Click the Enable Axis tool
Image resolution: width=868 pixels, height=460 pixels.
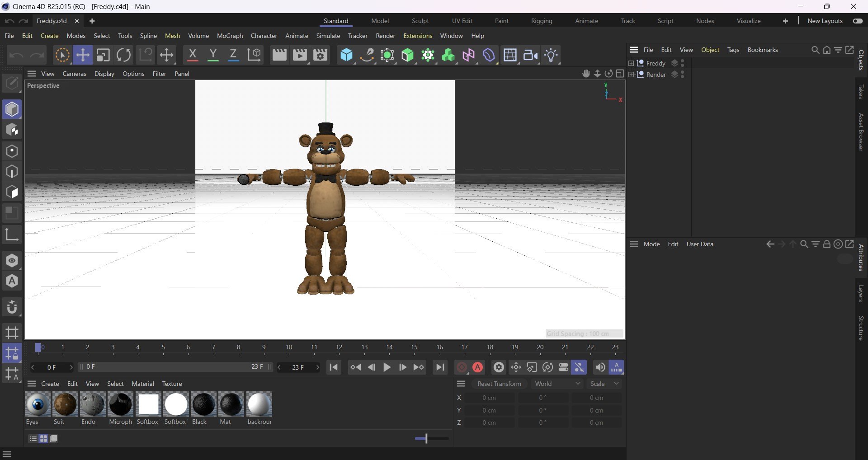pyautogui.click(x=12, y=234)
